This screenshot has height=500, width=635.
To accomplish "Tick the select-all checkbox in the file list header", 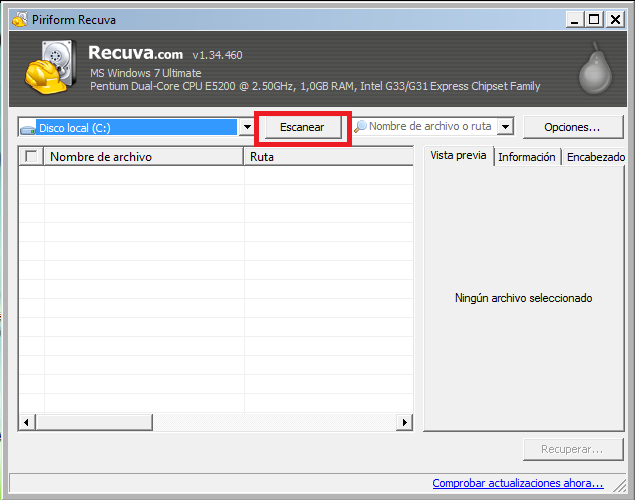I will click(31, 156).
